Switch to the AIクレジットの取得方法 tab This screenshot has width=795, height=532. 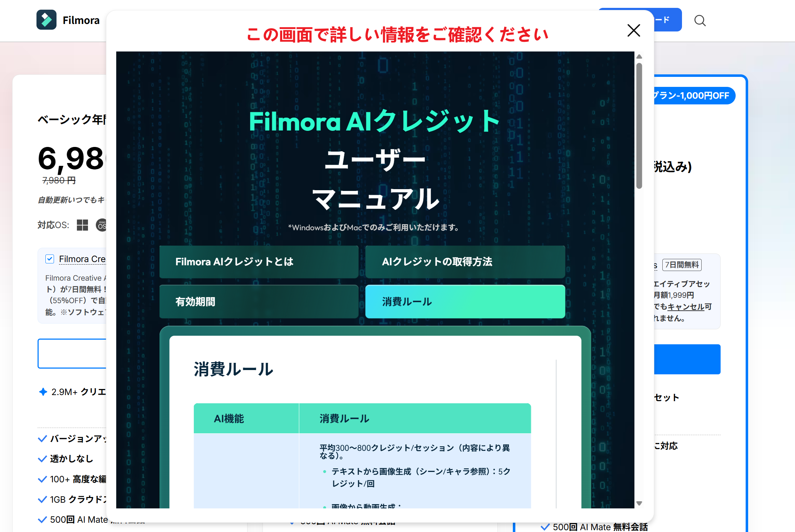(x=465, y=262)
